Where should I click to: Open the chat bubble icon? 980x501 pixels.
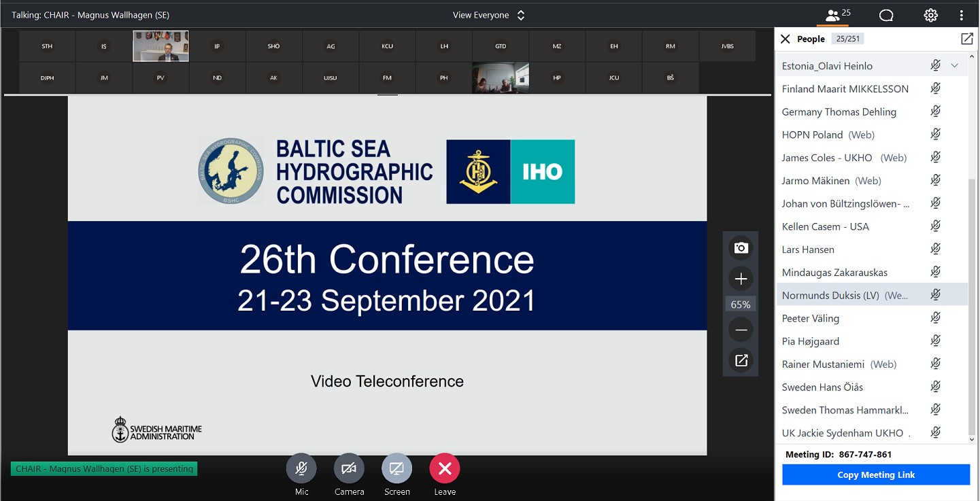[x=886, y=15]
